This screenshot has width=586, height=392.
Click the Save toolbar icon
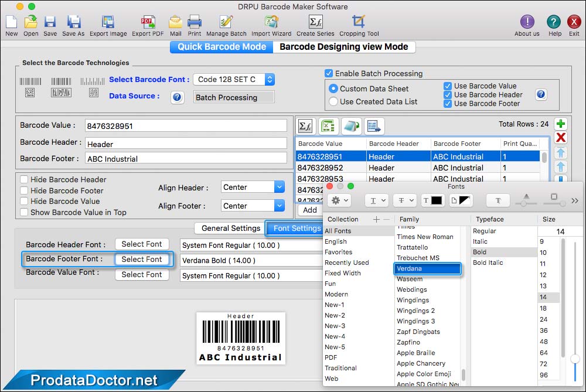[50, 22]
